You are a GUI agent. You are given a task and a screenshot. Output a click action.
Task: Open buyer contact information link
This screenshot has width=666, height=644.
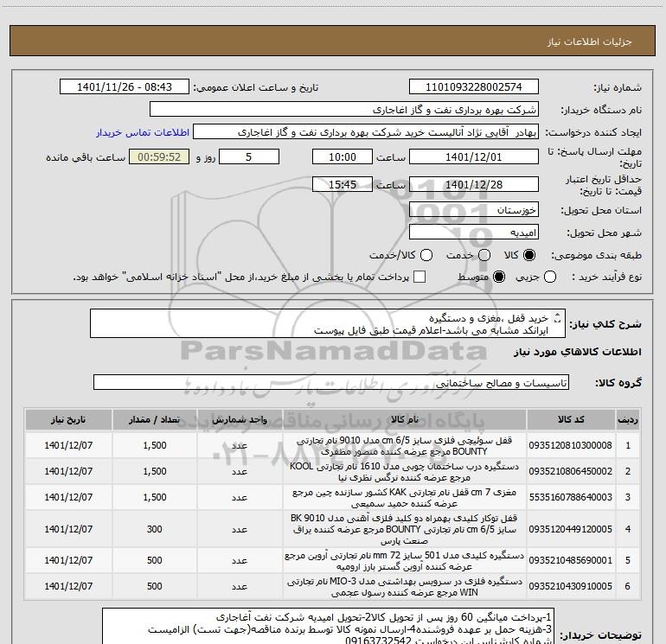143,132
